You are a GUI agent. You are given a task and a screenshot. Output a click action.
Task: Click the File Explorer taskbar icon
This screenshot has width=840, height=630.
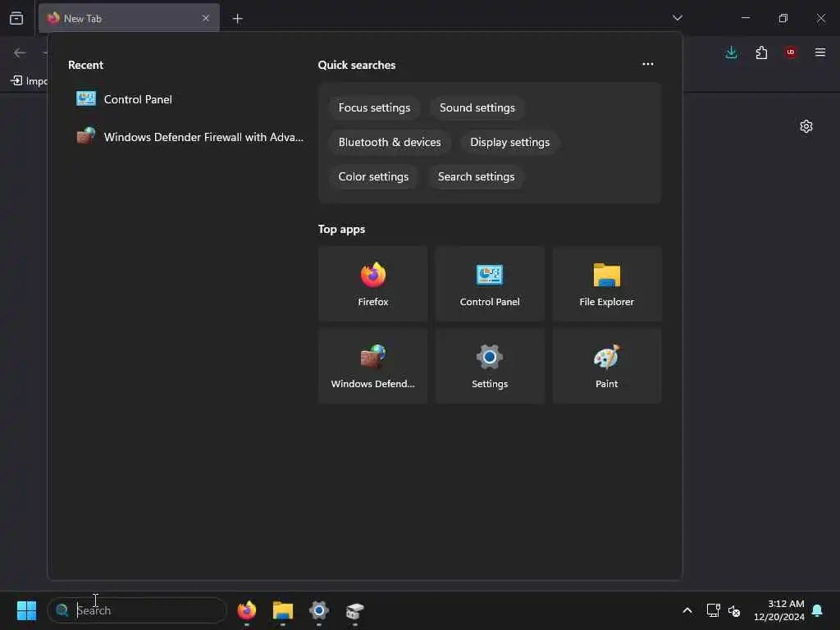tap(283, 610)
